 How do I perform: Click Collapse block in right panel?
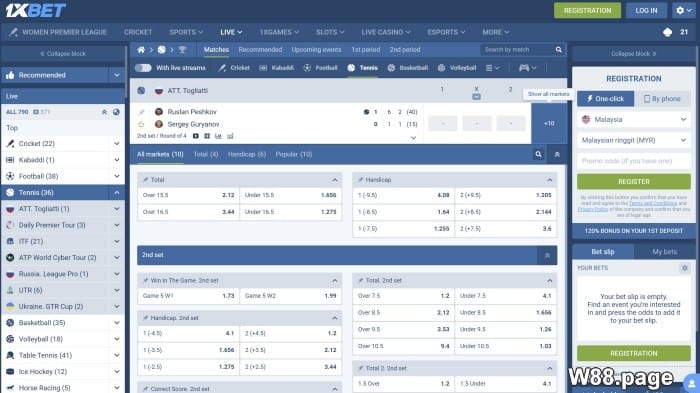click(633, 54)
